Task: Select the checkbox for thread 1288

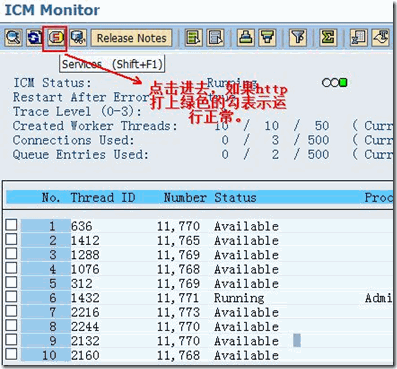Action: 11,254
